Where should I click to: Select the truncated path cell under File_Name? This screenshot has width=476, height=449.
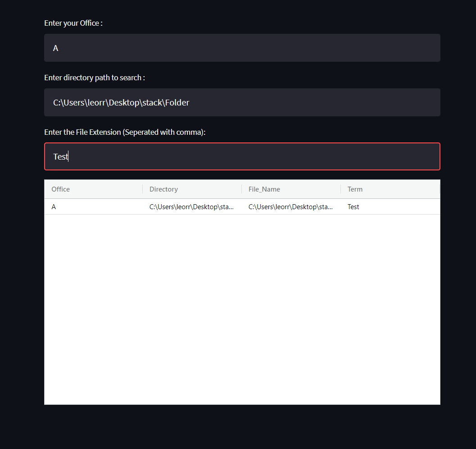[291, 207]
